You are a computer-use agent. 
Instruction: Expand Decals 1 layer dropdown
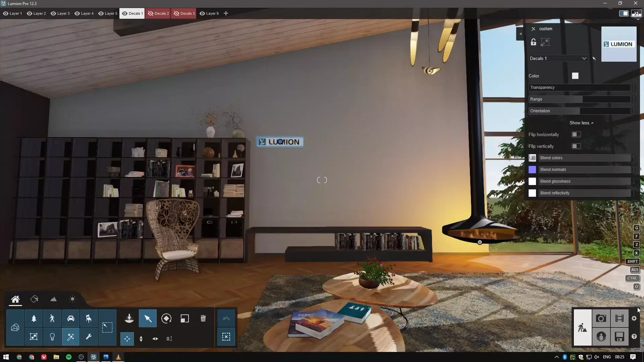click(584, 58)
